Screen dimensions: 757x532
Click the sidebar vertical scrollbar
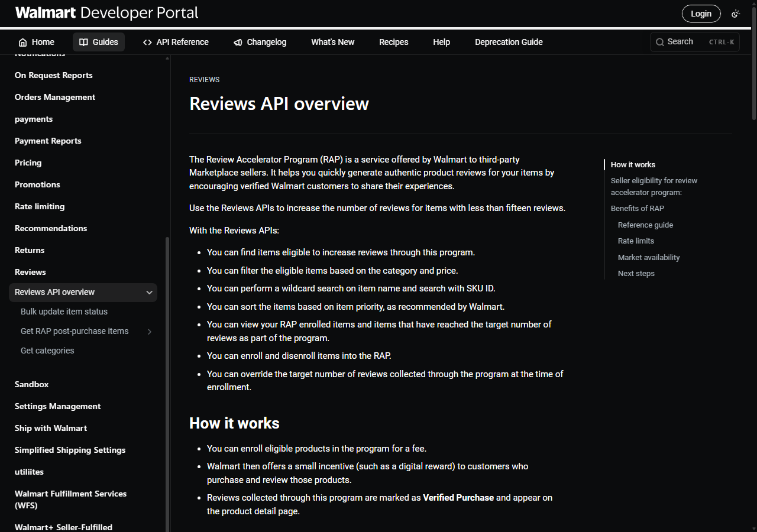(x=167, y=384)
